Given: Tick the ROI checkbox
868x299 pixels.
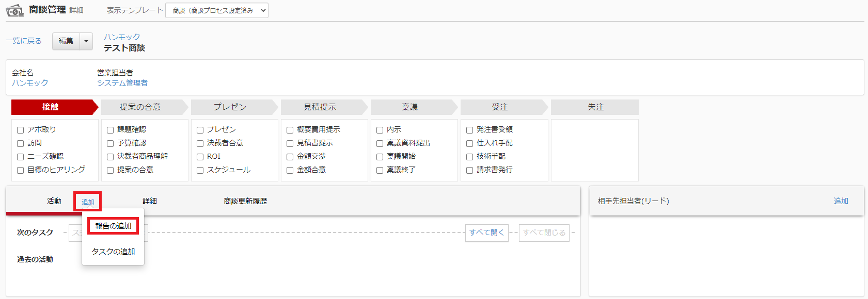Looking at the screenshot, I should [200, 157].
